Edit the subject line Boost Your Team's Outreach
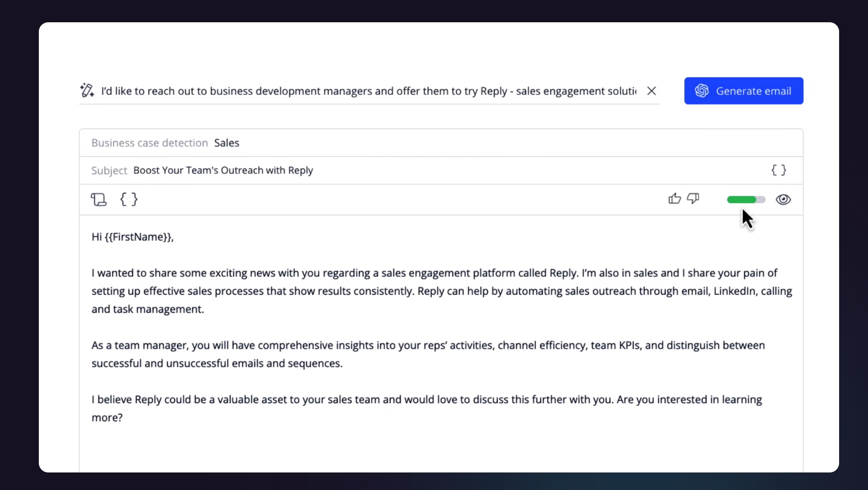Image resolution: width=868 pixels, height=490 pixels. [x=223, y=170]
